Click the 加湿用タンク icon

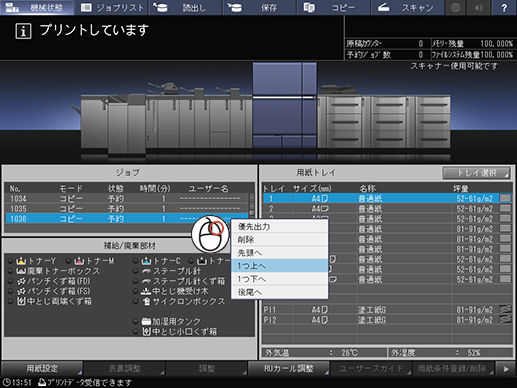[x=146, y=321]
